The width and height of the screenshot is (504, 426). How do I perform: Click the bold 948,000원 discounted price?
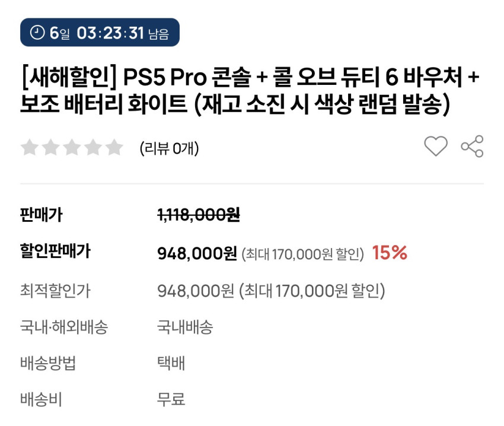coord(197,254)
